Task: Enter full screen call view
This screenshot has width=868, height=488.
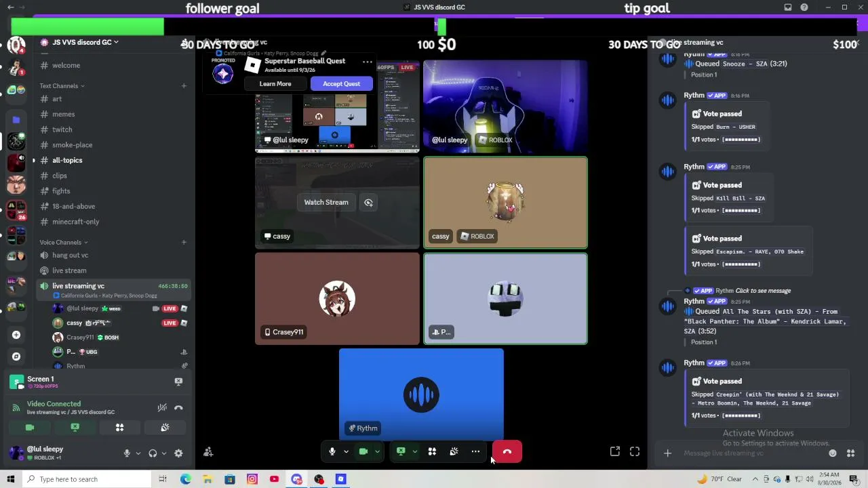Action: click(x=635, y=451)
